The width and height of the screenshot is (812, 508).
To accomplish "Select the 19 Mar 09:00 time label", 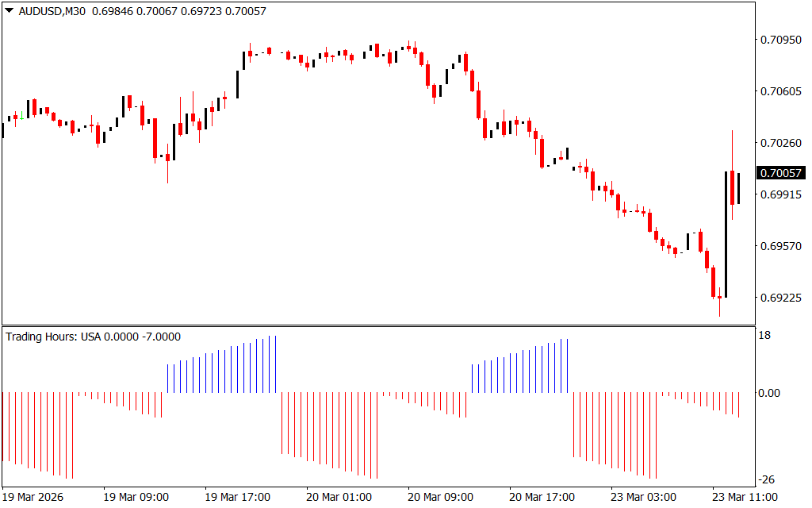I will tap(136, 497).
